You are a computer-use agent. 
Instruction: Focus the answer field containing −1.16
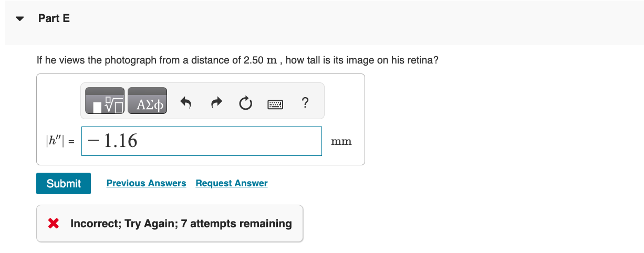coord(202,141)
